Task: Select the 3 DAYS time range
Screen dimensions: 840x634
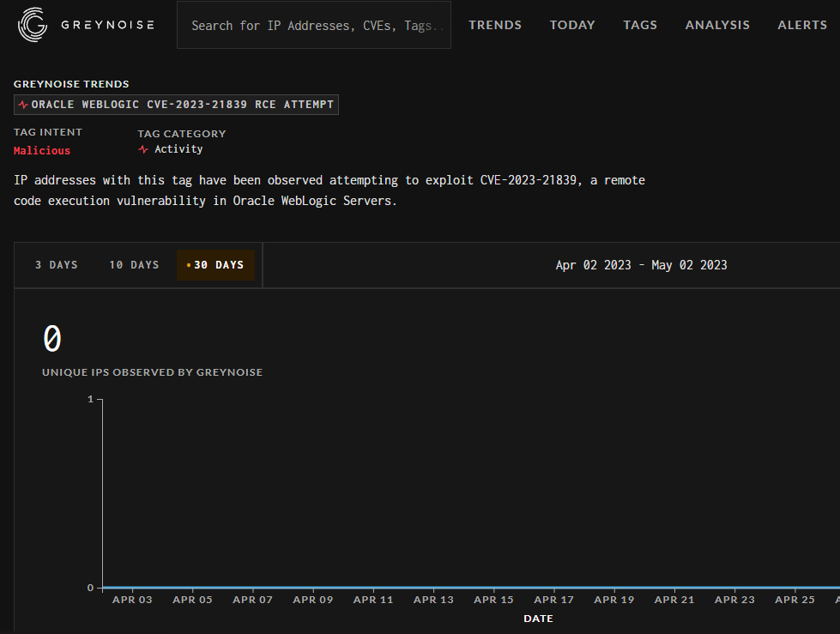Action: (x=57, y=265)
